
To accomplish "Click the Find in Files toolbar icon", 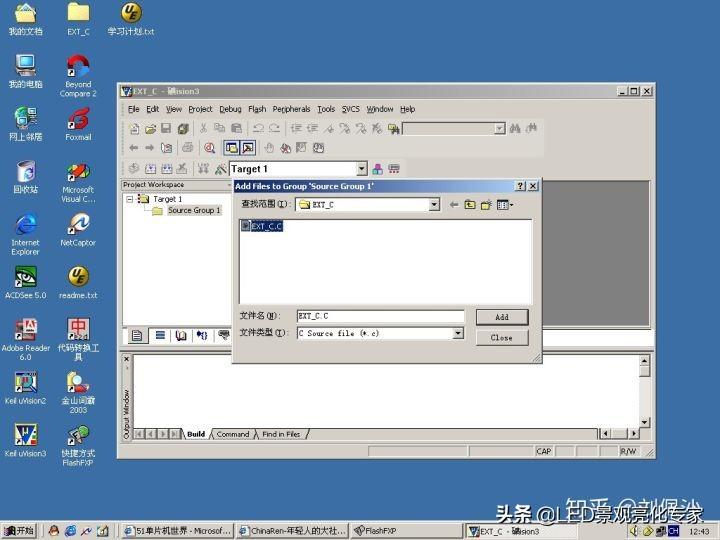I will (x=394, y=129).
